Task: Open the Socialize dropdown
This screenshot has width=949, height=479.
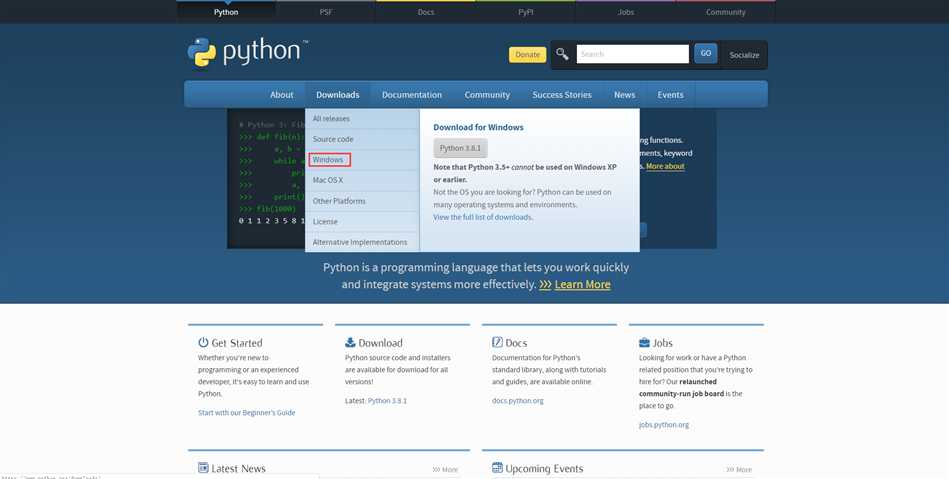Action: tap(744, 55)
